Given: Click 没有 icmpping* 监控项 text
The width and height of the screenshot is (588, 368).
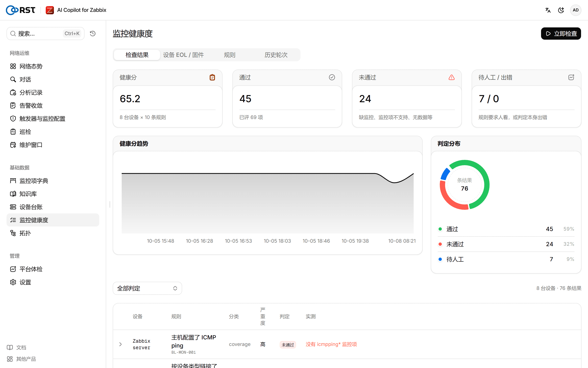Looking at the screenshot, I should (x=331, y=344).
